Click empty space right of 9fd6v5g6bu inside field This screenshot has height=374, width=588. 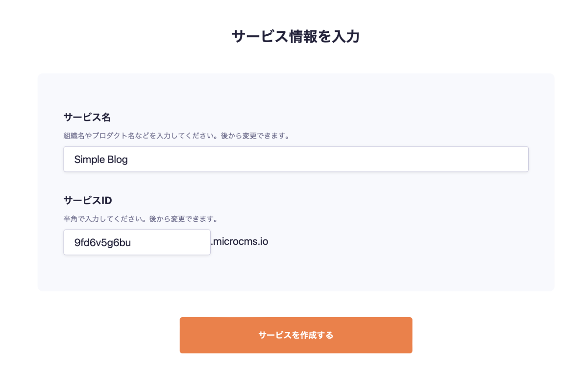[176, 242]
